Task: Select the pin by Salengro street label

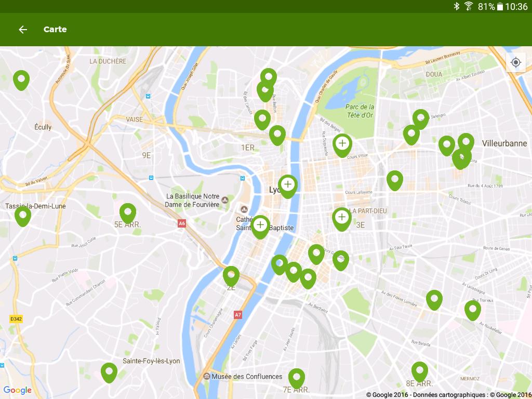Action: (x=421, y=119)
